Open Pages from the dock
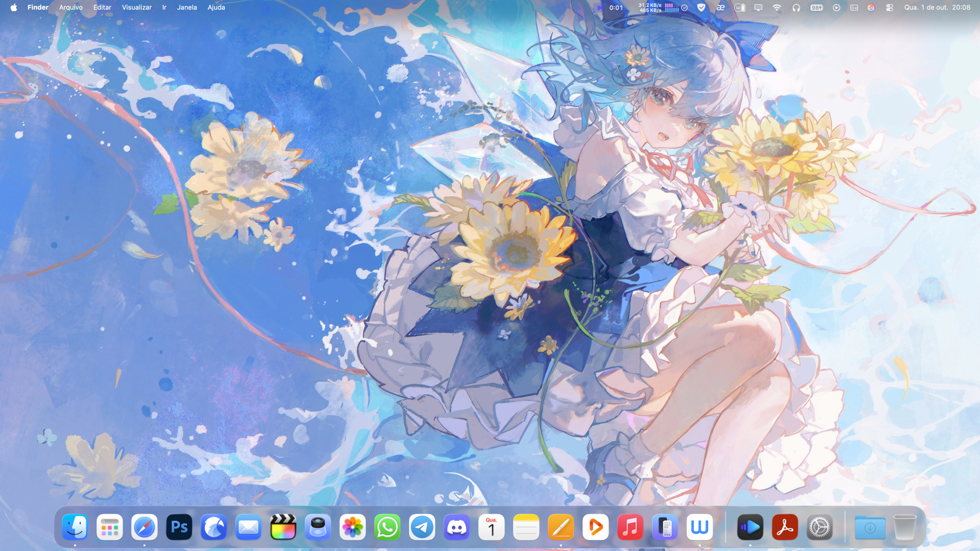This screenshot has width=980, height=551. (x=561, y=527)
